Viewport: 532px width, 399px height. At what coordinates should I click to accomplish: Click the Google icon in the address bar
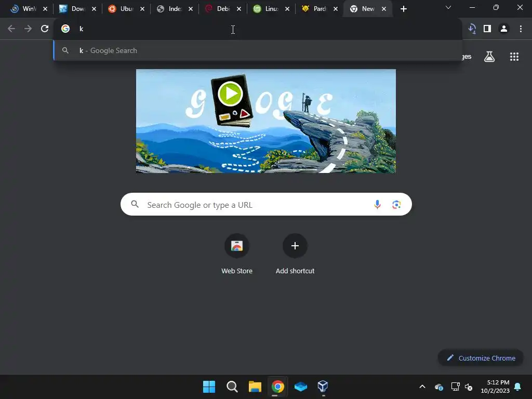(x=65, y=29)
